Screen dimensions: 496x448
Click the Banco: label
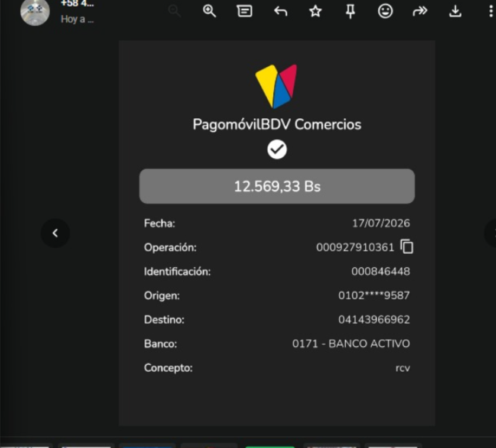point(160,343)
